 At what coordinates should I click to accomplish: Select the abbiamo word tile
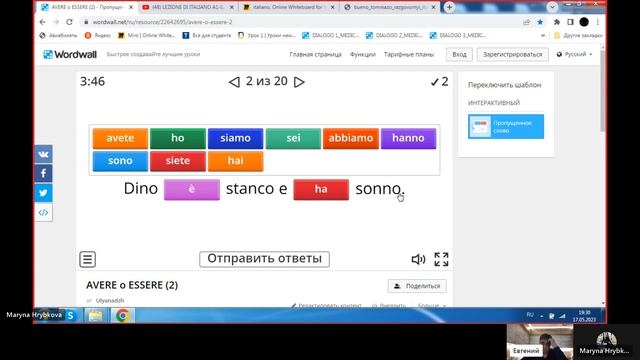point(351,138)
